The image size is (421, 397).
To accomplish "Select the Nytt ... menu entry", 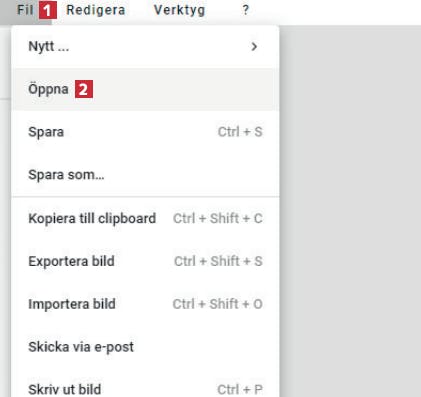I will click(x=145, y=47).
